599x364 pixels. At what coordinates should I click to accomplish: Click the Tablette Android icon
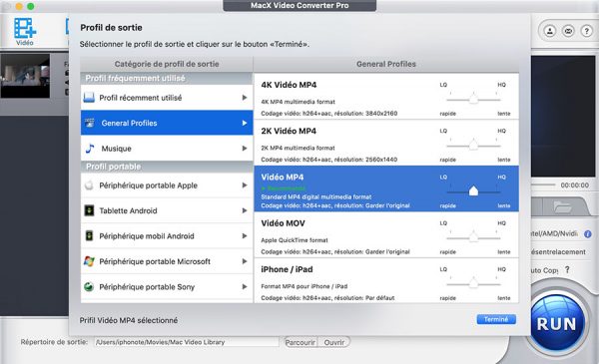(89, 210)
